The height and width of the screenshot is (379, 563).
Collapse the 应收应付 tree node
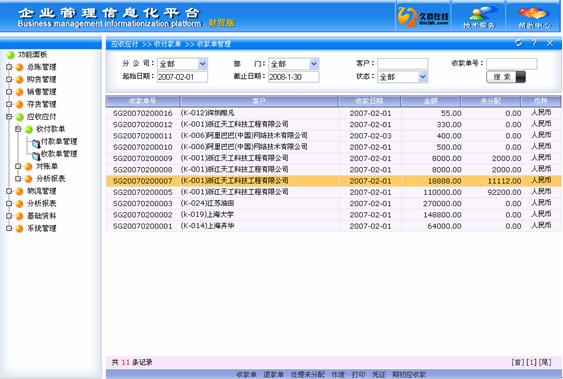coord(9,116)
